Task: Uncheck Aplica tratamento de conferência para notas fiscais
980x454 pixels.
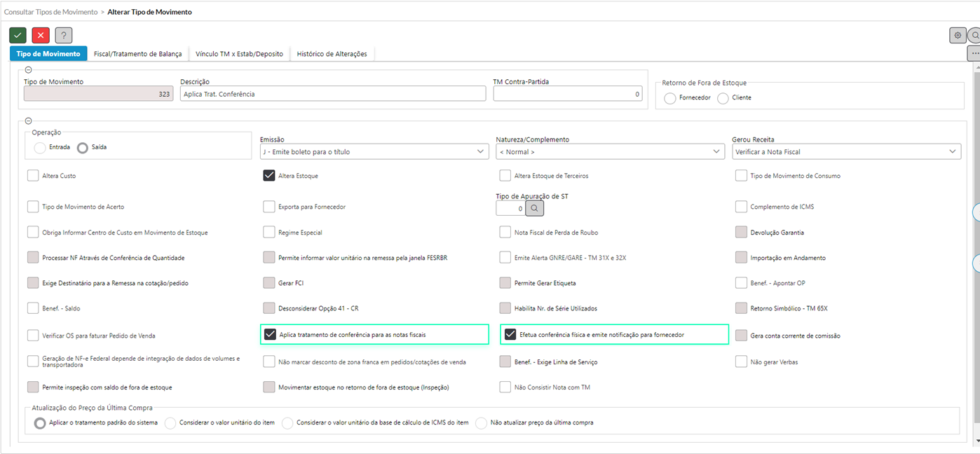Action: click(x=270, y=335)
